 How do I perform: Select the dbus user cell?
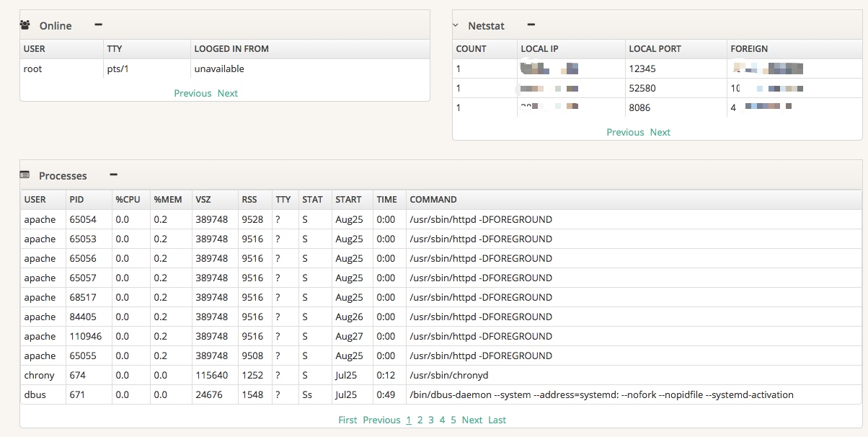43,394
